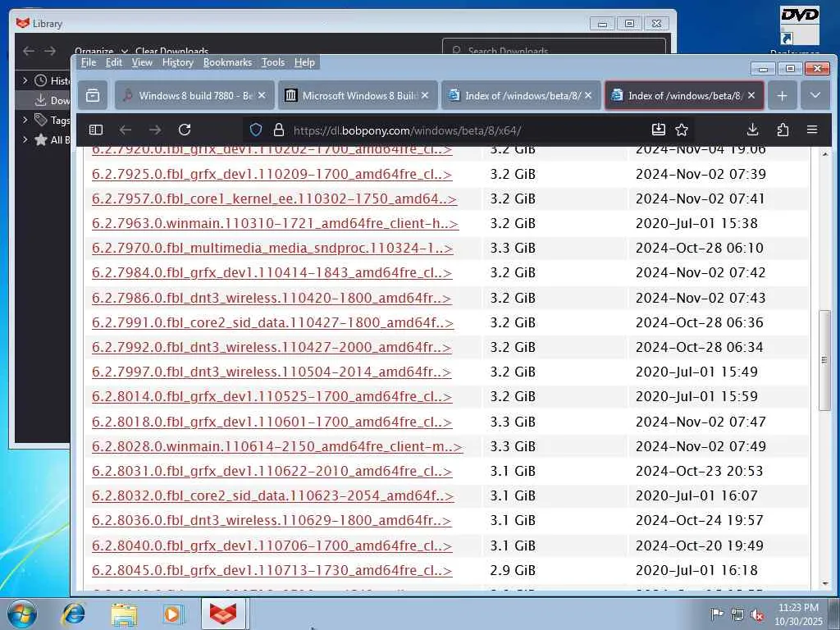The height and width of the screenshot is (630, 840).
Task: Open the View menu
Action: (x=142, y=62)
